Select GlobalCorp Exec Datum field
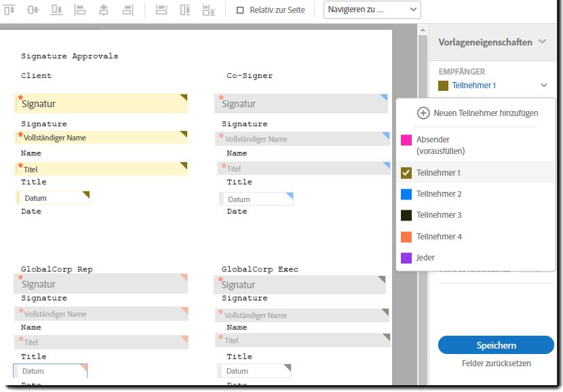 click(x=254, y=371)
